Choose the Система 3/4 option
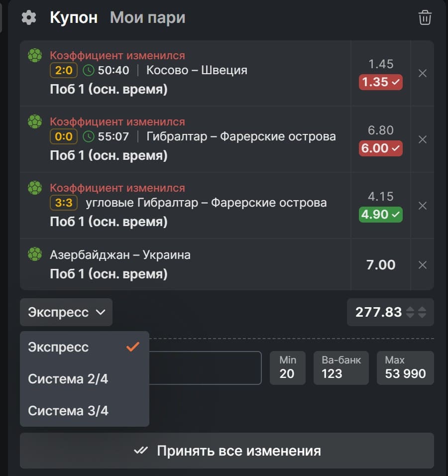 point(68,411)
